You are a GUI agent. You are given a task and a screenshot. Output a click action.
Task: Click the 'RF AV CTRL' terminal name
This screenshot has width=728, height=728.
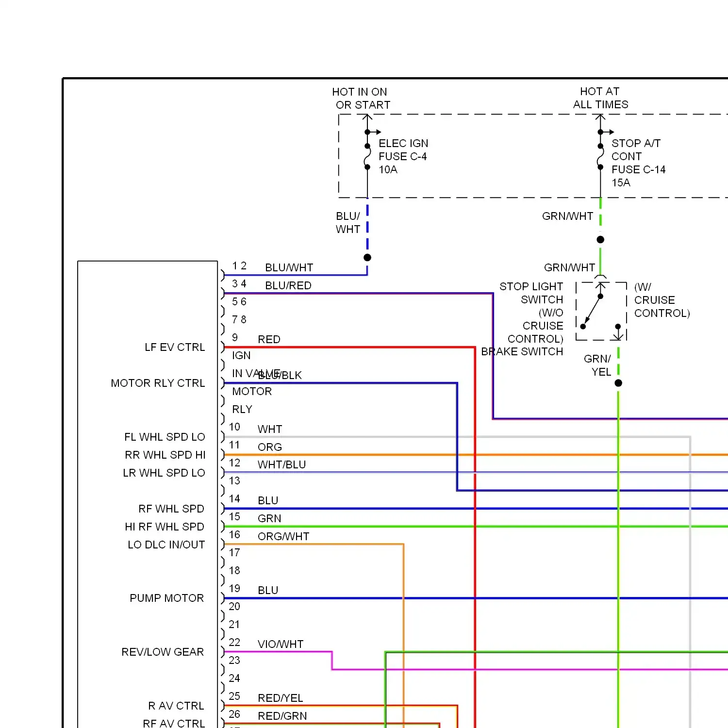pos(174,724)
